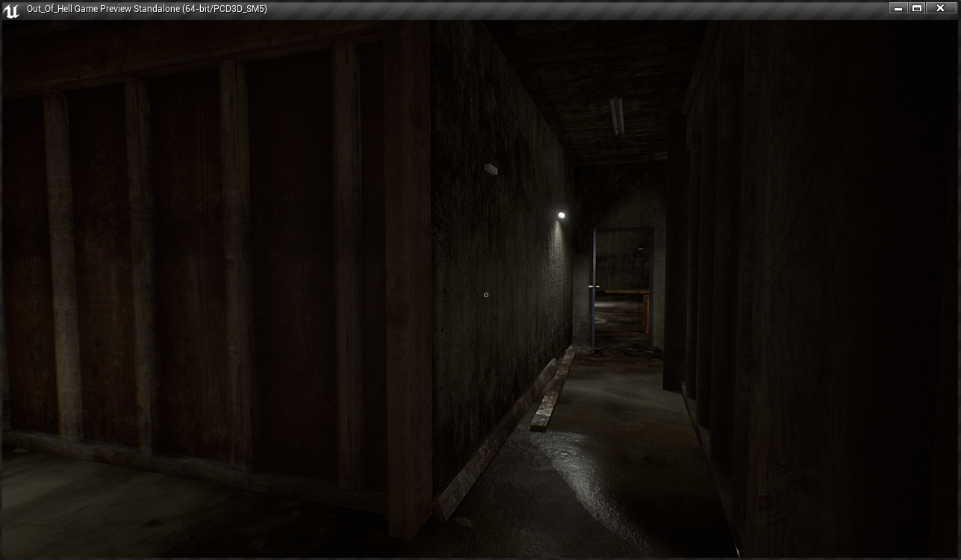Click the glowing wall lamp
Image resolution: width=961 pixels, height=560 pixels.
pyautogui.click(x=562, y=216)
